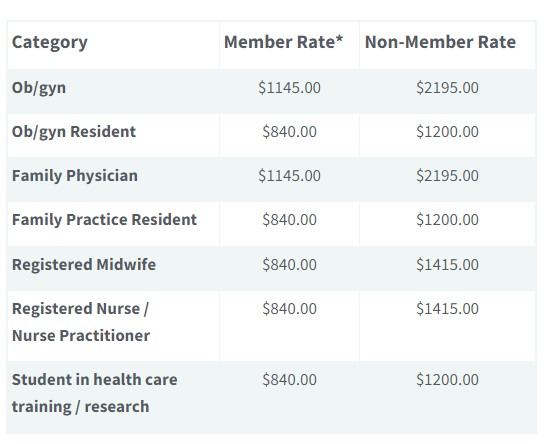Click the Category column header
553x444 pixels.
49,43
